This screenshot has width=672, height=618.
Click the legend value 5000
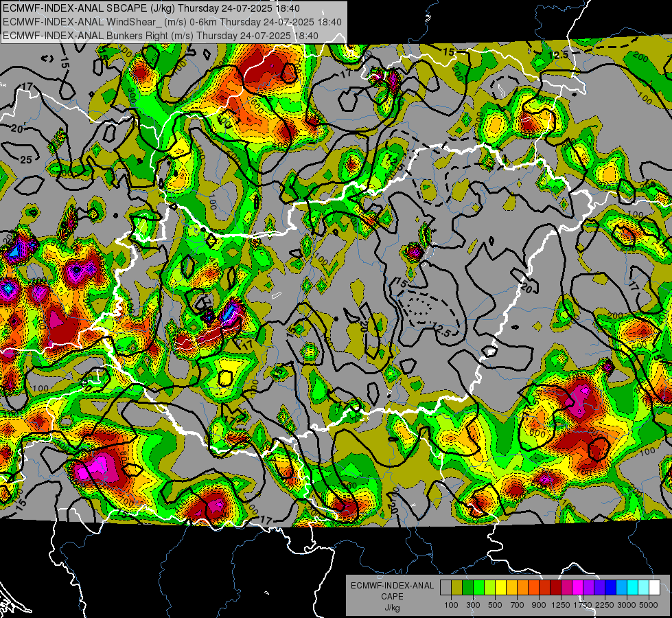tap(649, 605)
